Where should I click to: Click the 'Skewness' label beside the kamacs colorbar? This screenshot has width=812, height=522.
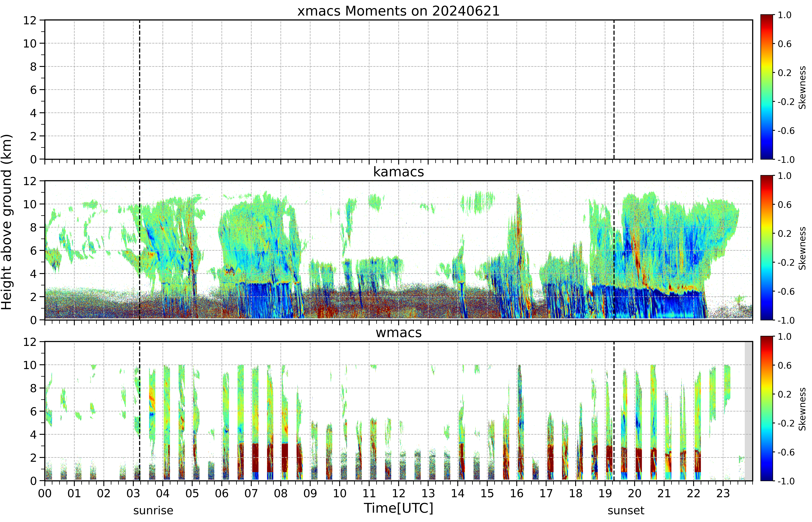802,248
